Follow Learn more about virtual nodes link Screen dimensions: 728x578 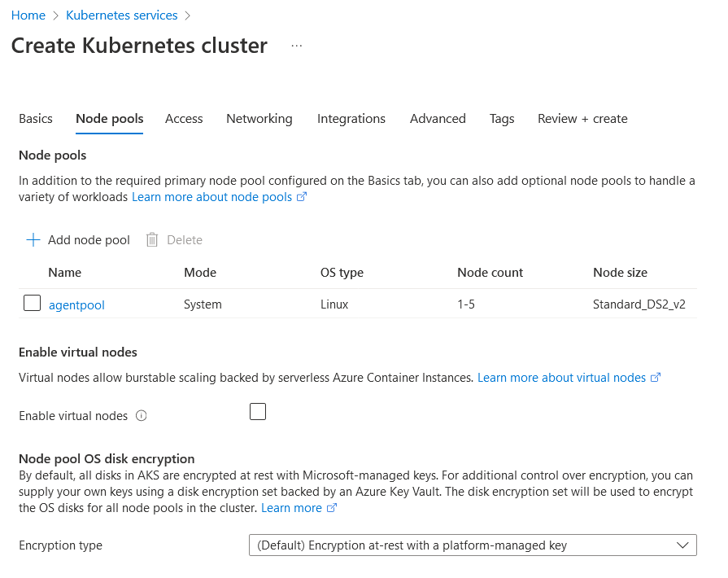(561, 378)
